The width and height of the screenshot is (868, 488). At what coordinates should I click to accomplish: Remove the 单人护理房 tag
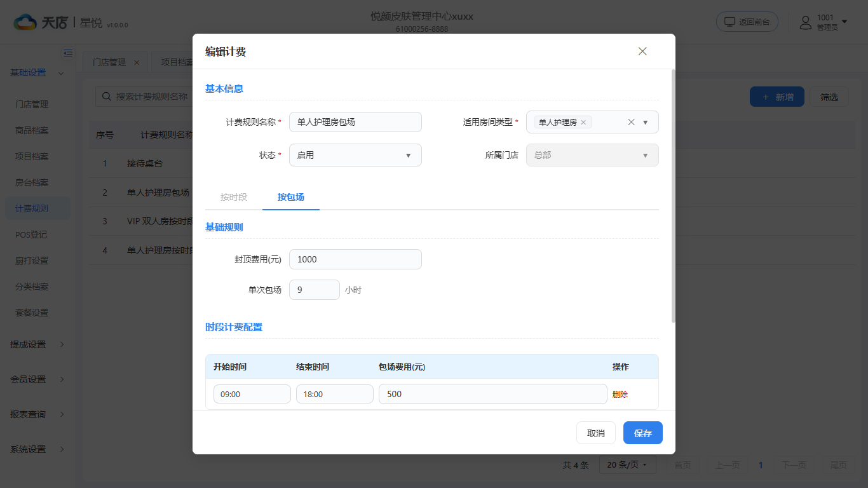[583, 122]
